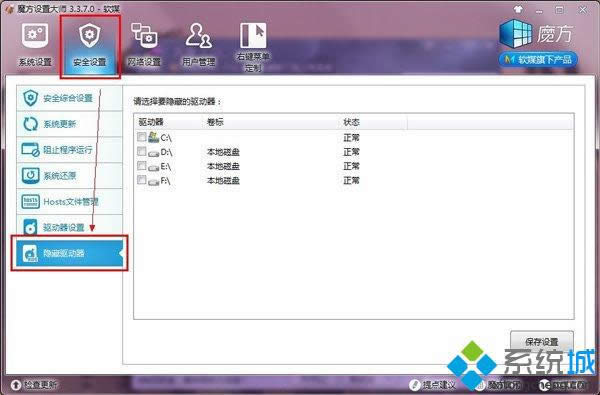Viewport: 600px width, 395px height.
Task: Select the 安全设置 shield icon
Action: [x=89, y=36]
